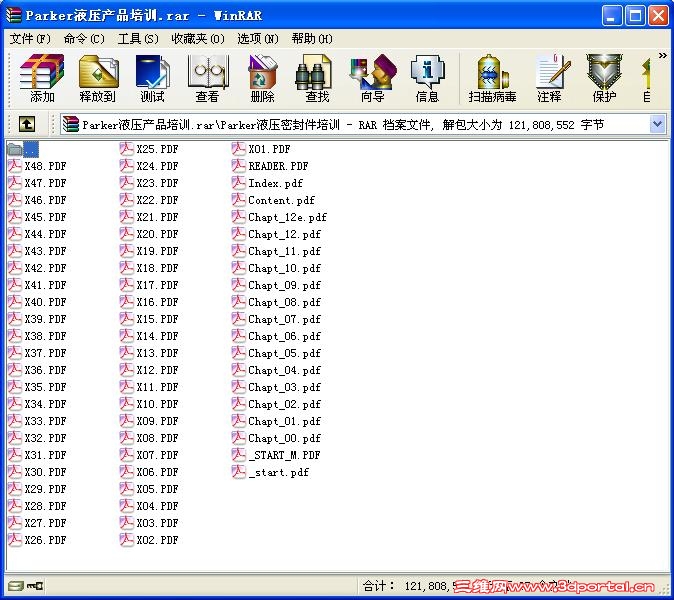Image resolution: width=674 pixels, height=600 pixels.
Task: Select file name Chapt_10.pdf
Action: point(285,269)
